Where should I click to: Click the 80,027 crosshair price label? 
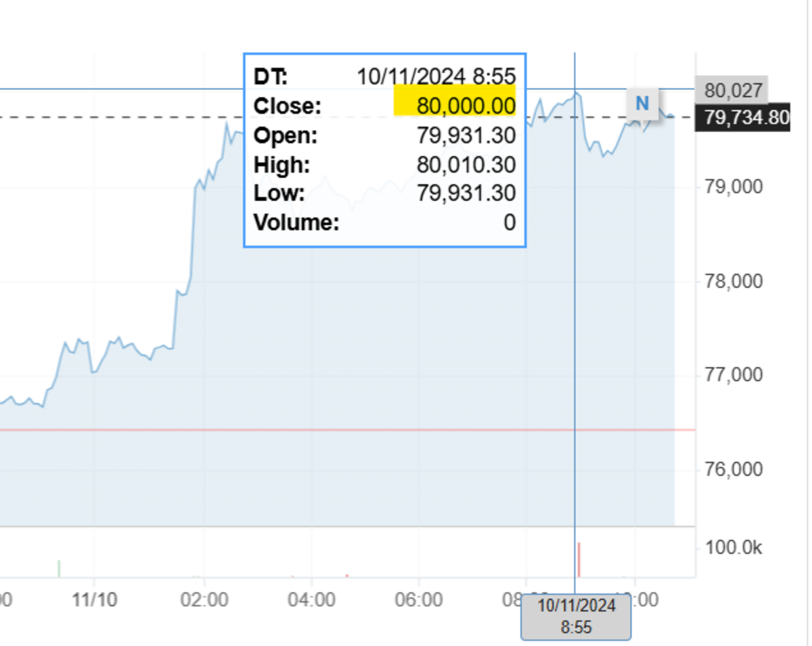(x=732, y=90)
